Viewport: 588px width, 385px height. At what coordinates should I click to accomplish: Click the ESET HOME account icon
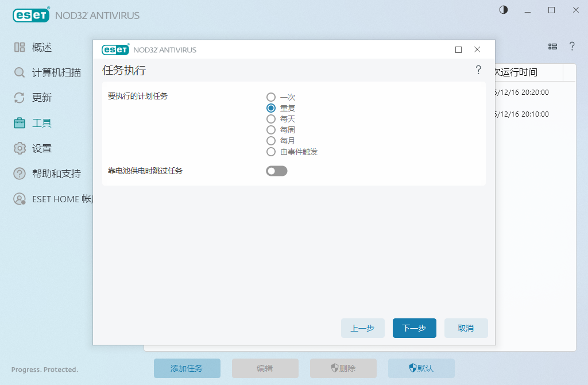20,199
